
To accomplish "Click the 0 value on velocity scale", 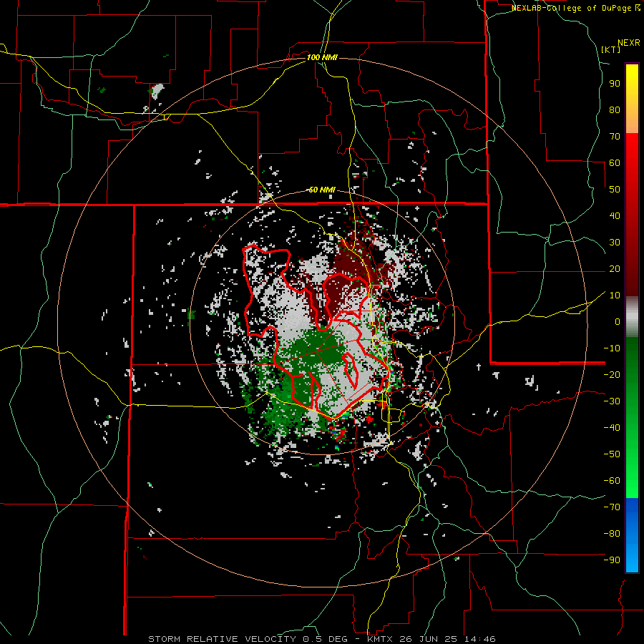I will tap(618, 321).
